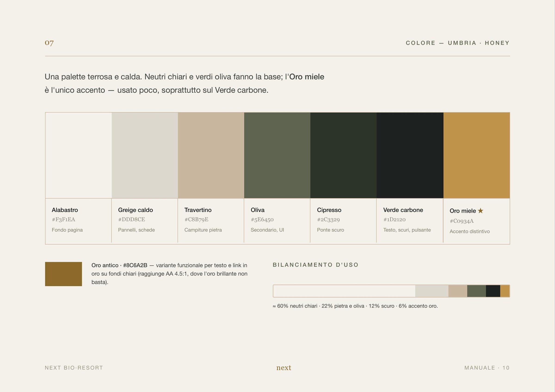Viewport: 555px width, 392px height.
Task: Click the hex code #F3F1EA
Action: (x=63, y=219)
